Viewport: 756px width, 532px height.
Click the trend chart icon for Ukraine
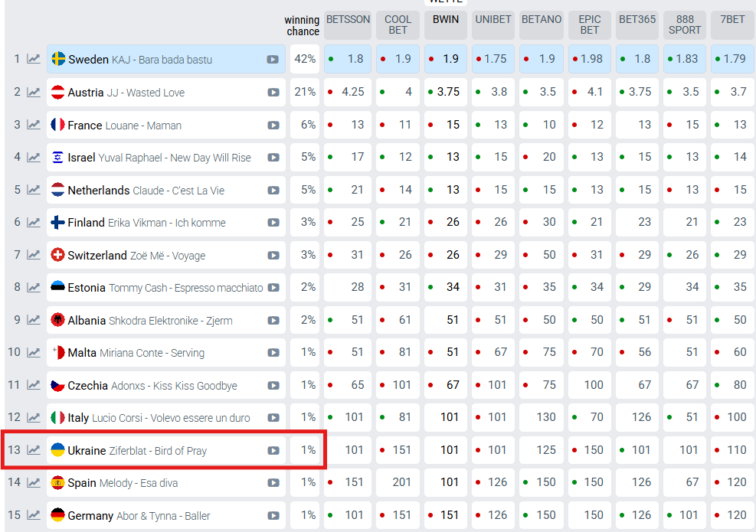click(x=34, y=450)
